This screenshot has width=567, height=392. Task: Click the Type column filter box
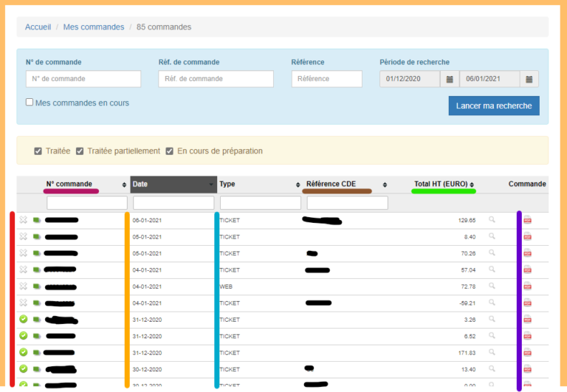click(260, 202)
